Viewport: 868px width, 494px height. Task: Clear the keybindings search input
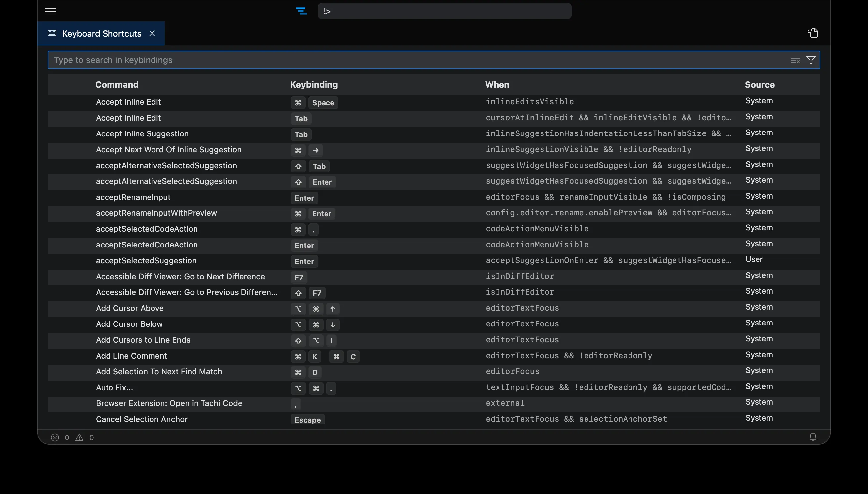[x=795, y=60]
